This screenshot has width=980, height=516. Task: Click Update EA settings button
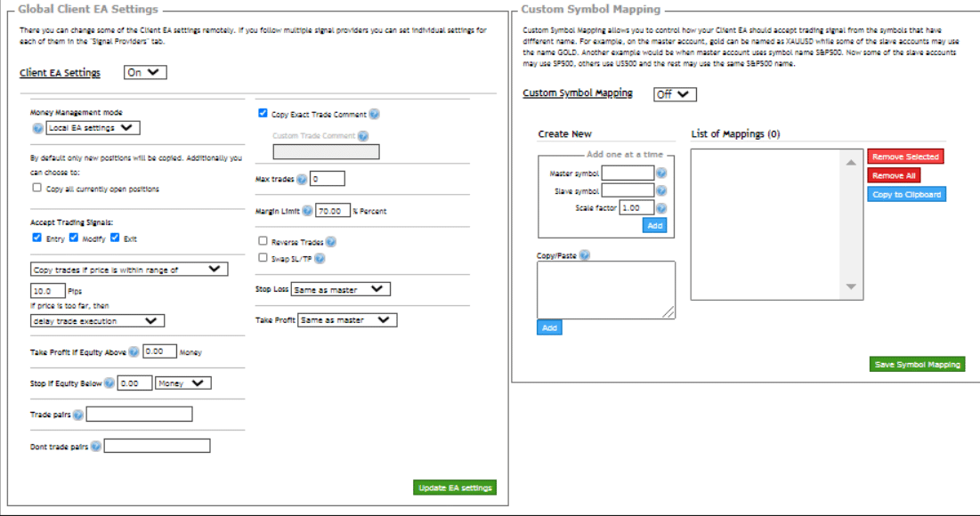455,488
